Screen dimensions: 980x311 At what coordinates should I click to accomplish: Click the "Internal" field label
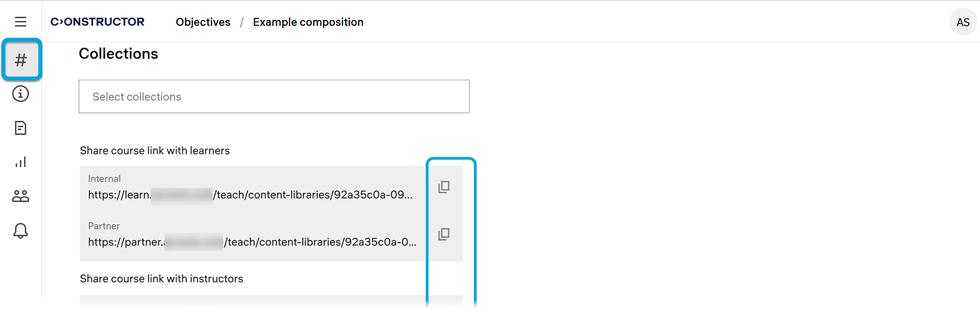point(104,179)
